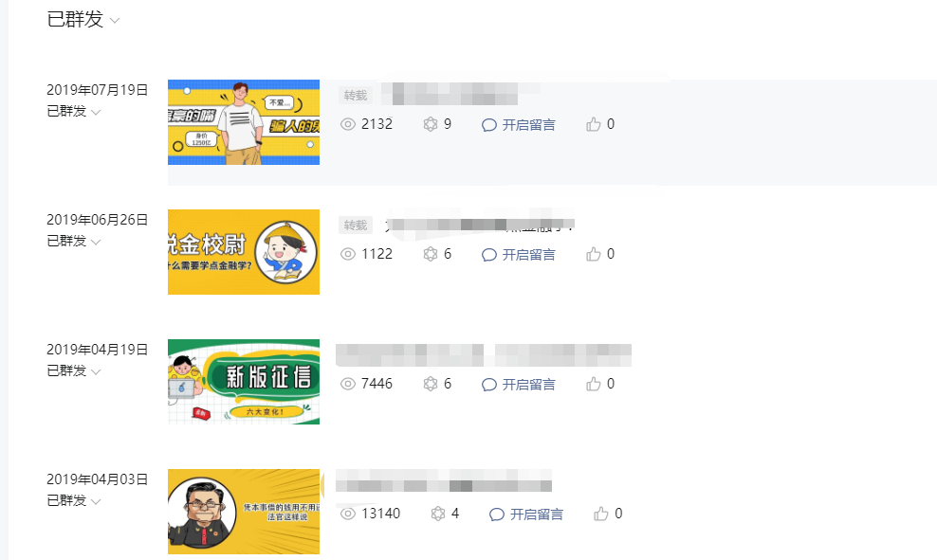
Task: Click eye views icon showing 13140
Action: [x=348, y=514]
